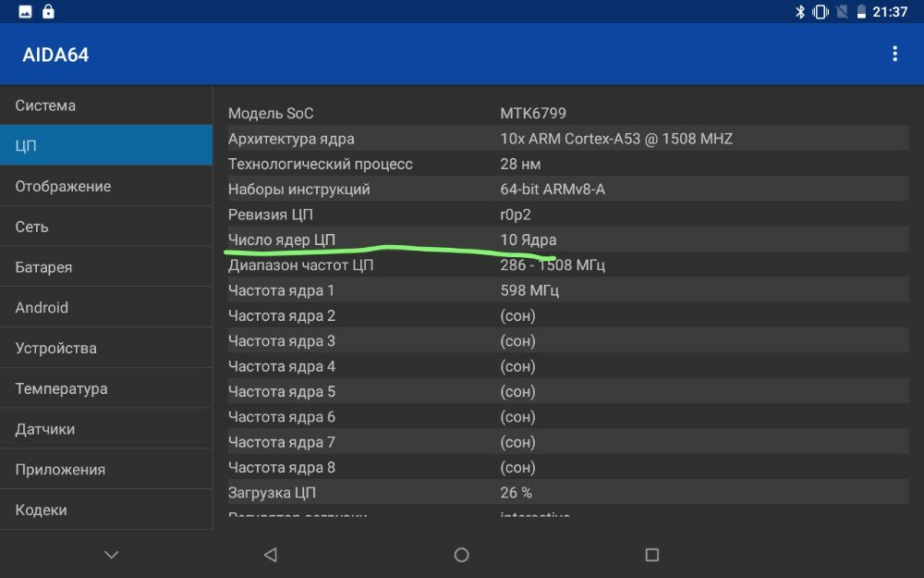This screenshot has width=924, height=578.
Task: Tap the battery status icon
Action: (861, 12)
